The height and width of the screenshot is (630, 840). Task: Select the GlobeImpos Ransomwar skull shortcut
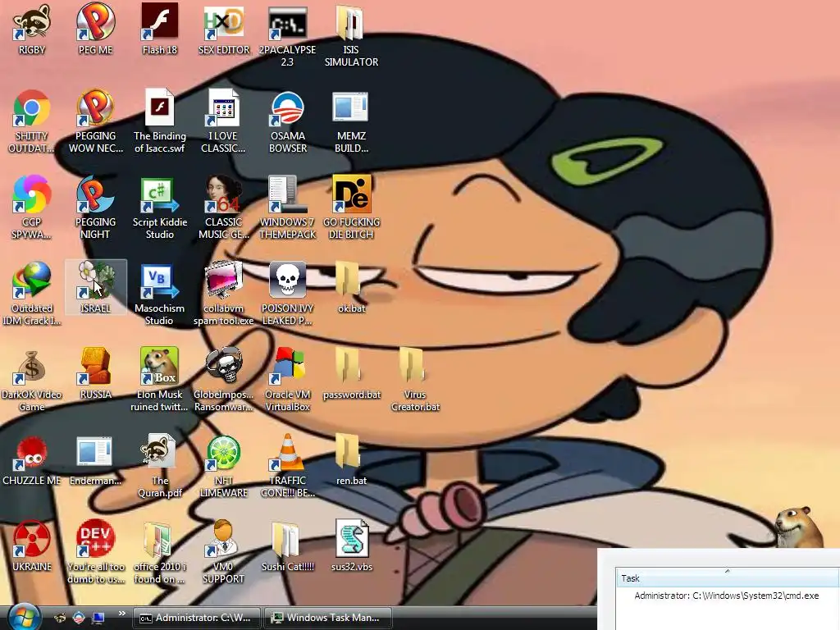223,367
